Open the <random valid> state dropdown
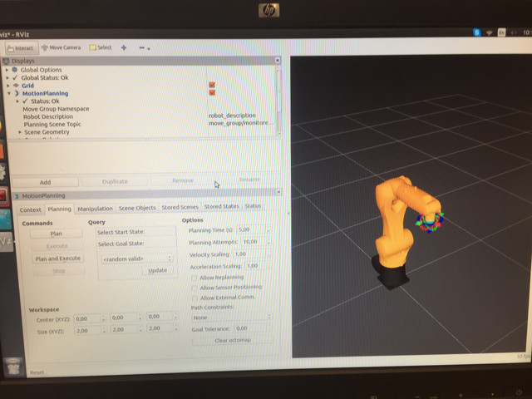 click(x=137, y=259)
